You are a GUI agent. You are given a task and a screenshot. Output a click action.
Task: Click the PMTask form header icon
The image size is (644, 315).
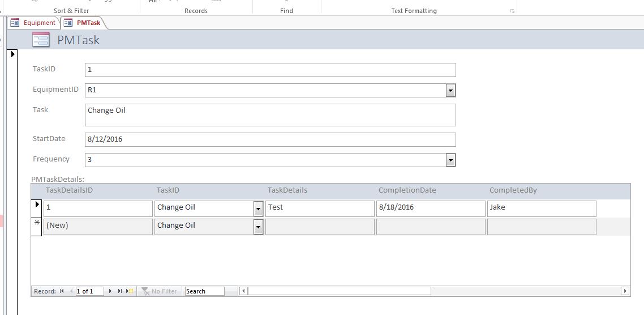pos(41,40)
